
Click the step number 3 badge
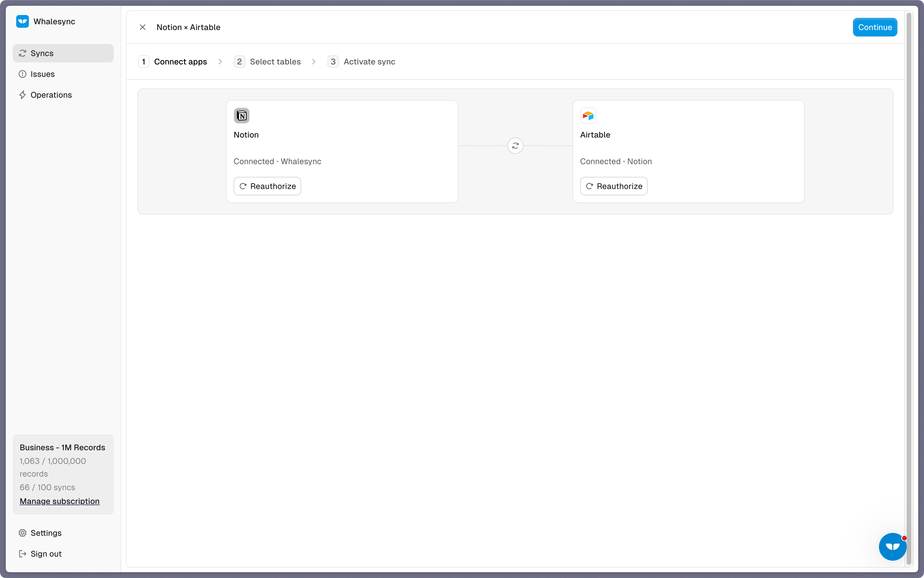[x=333, y=62]
